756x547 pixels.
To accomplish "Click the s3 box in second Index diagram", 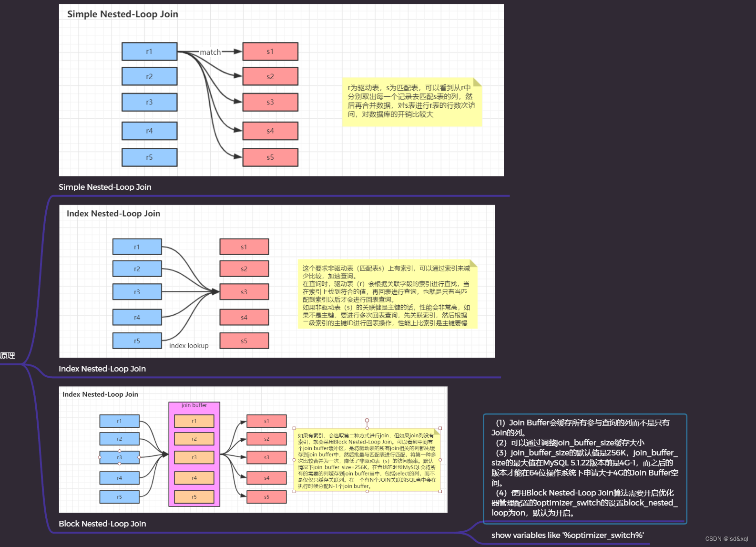I will pyautogui.click(x=244, y=292).
